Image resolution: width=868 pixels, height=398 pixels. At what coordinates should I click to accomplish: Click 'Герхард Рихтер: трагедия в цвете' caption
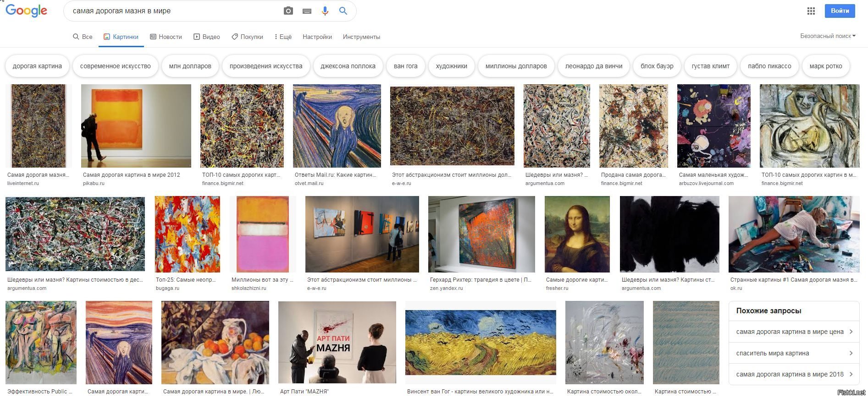click(x=481, y=280)
